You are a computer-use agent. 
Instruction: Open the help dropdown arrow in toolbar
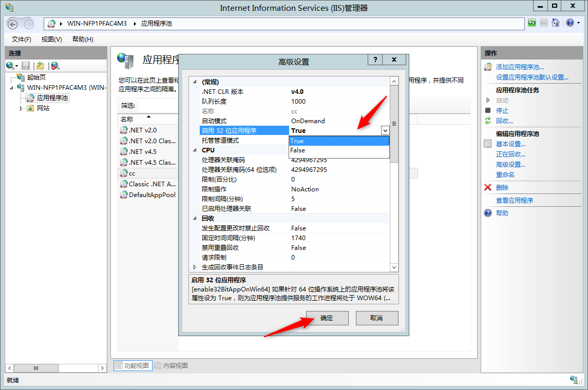[578, 23]
